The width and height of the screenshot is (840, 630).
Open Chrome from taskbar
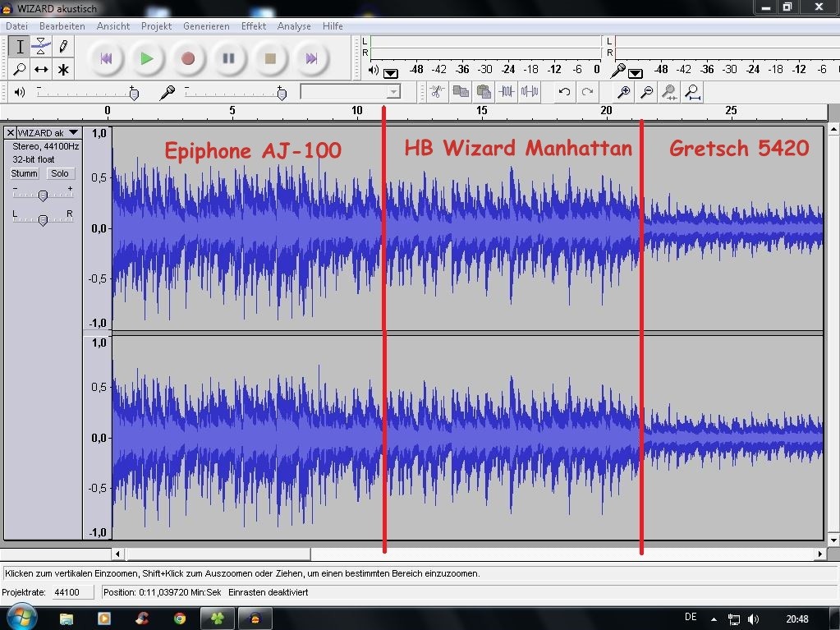pos(180,619)
